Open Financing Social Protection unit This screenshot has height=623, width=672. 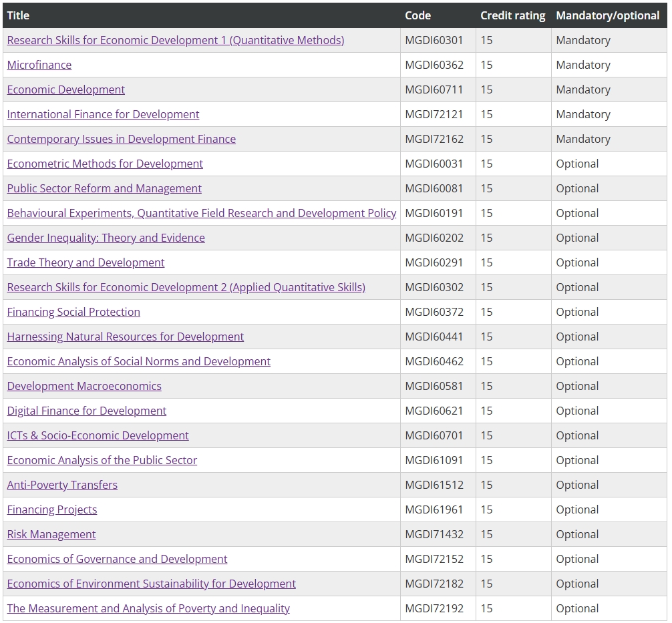click(73, 312)
